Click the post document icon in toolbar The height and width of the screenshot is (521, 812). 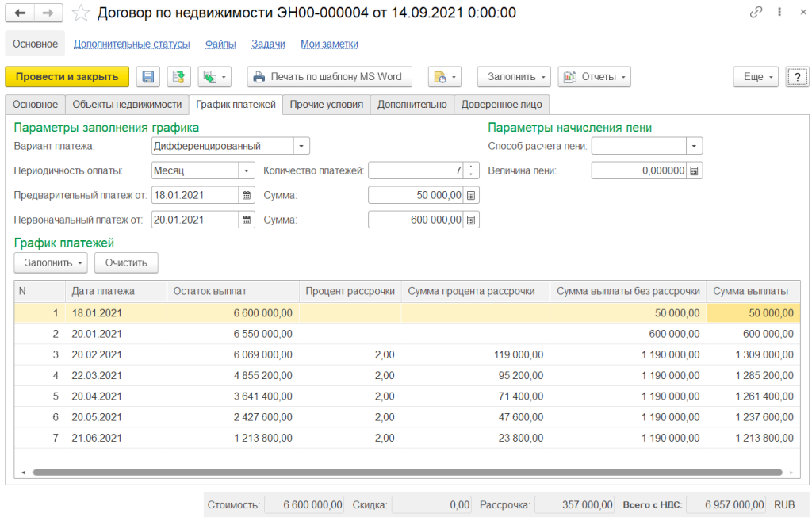[x=179, y=77]
